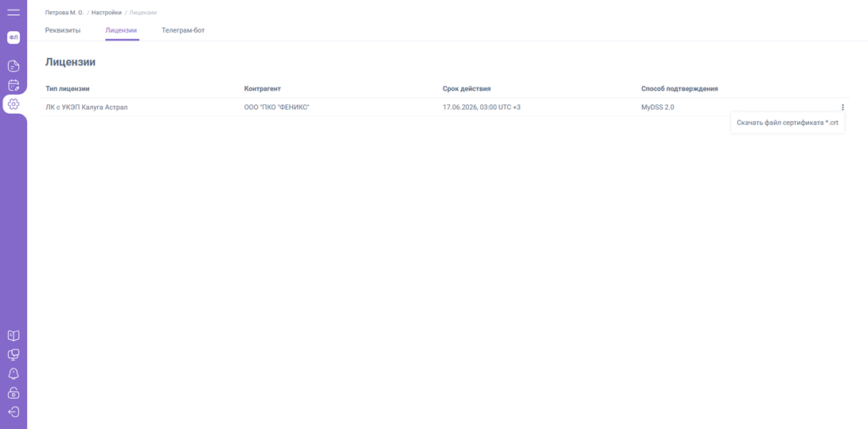The height and width of the screenshot is (429, 868).
Task: Open the notifications bell icon
Action: (14, 374)
